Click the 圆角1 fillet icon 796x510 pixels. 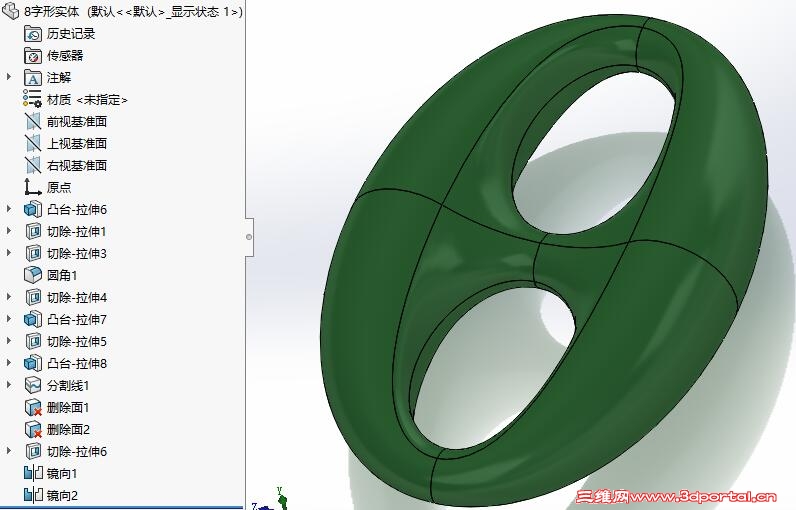click(33, 275)
